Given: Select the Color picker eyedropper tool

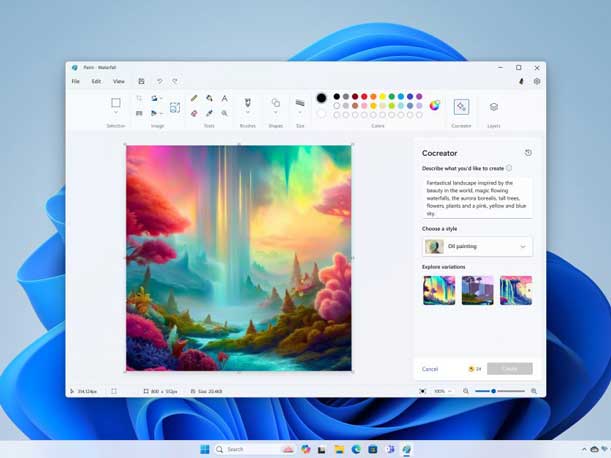Looking at the screenshot, I should point(209,113).
